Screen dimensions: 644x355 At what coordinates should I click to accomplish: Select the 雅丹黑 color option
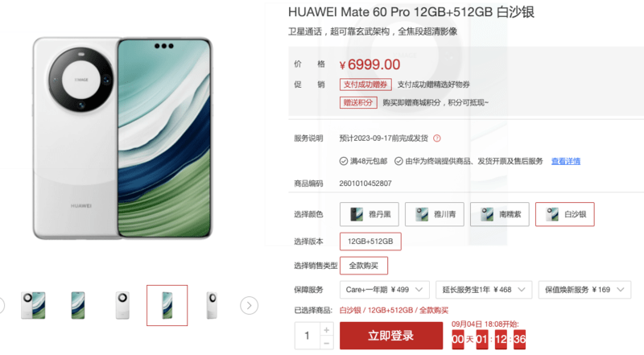pyautogui.click(x=369, y=214)
